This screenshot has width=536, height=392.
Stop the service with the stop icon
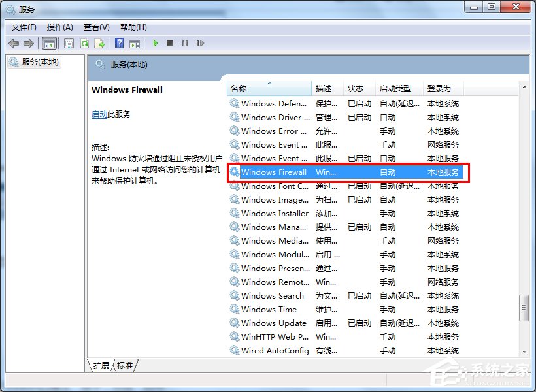click(x=170, y=43)
